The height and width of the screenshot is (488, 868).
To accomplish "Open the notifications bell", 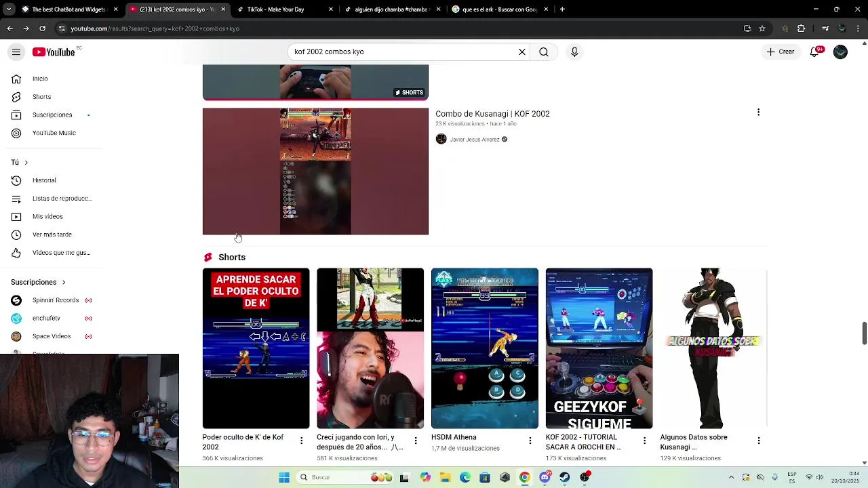I will [x=816, y=52].
